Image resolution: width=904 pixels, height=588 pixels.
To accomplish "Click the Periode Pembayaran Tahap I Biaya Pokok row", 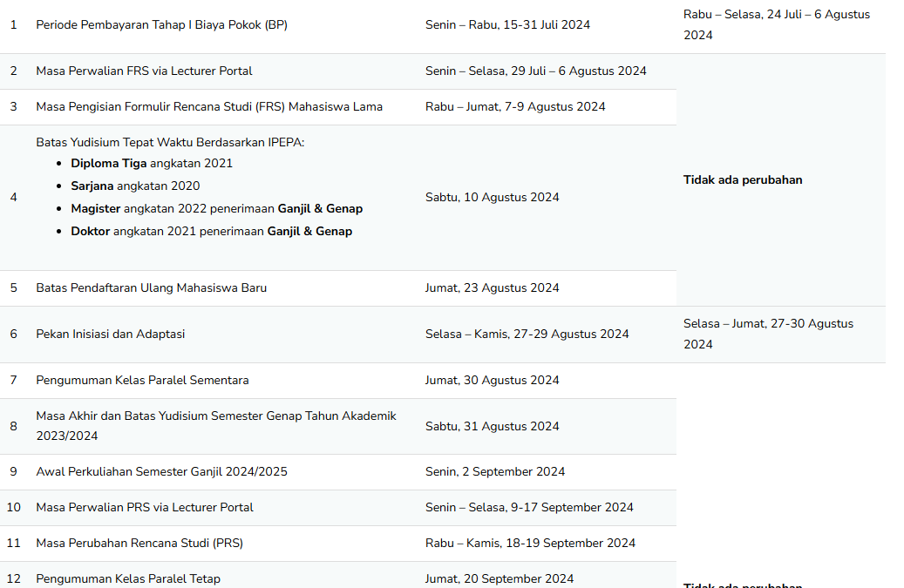I will click(161, 24).
